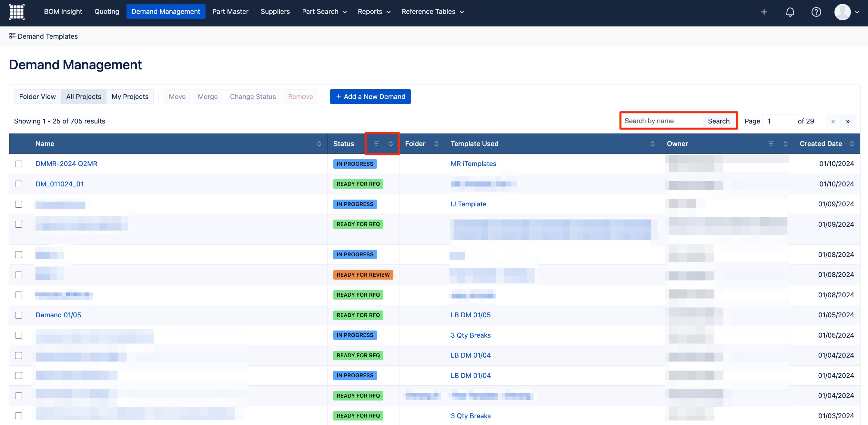This screenshot has height=425, width=868.
Task: Click Add a New Demand button
Action: tap(370, 97)
